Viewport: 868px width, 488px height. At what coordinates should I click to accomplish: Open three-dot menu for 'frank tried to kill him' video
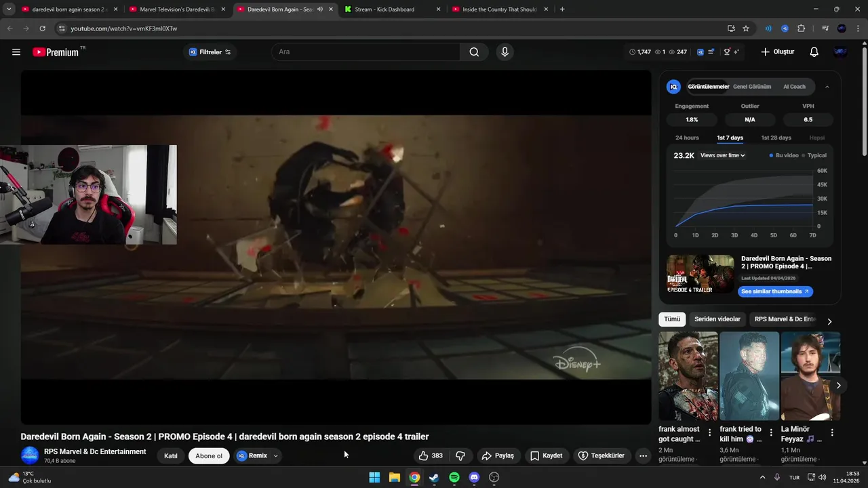coord(771,432)
